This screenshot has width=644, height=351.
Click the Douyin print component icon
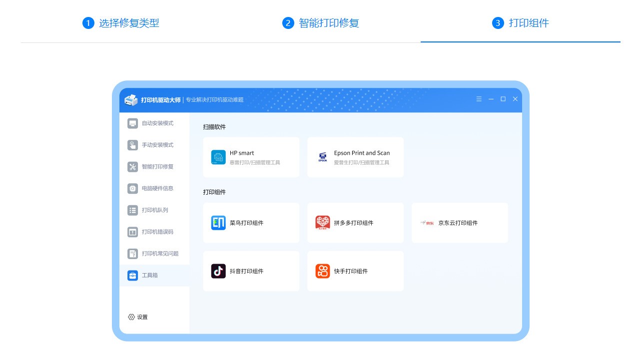(218, 271)
